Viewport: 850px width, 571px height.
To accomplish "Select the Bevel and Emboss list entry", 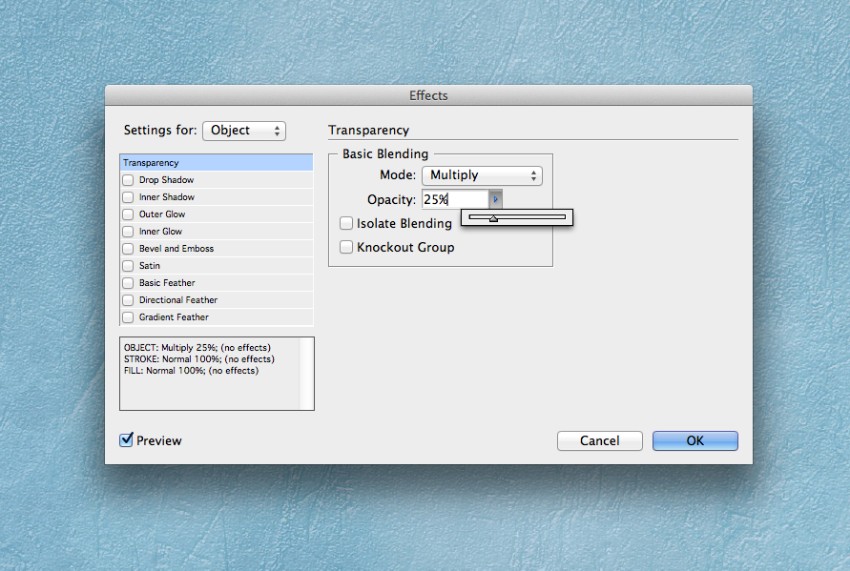I will pos(176,248).
